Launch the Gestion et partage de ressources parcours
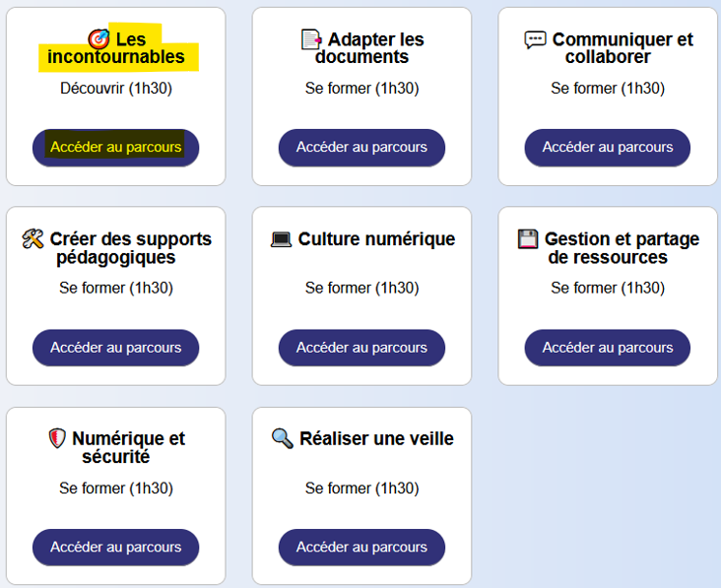 coord(608,348)
